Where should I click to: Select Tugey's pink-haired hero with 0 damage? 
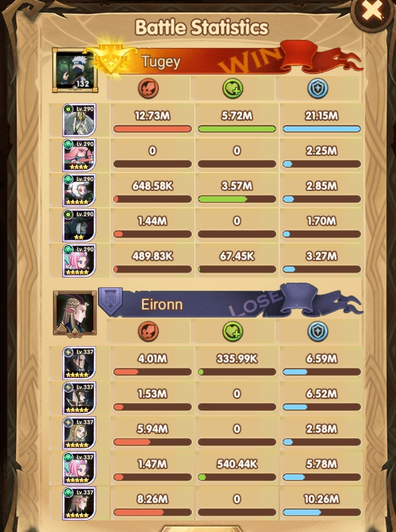pyautogui.click(x=80, y=155)
